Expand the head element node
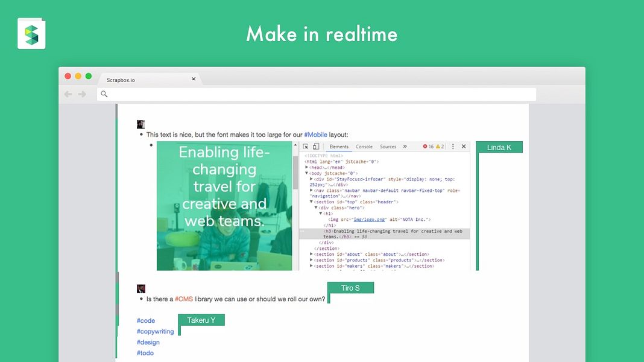This screenshot has width=644, height=362. pos(306,167)
